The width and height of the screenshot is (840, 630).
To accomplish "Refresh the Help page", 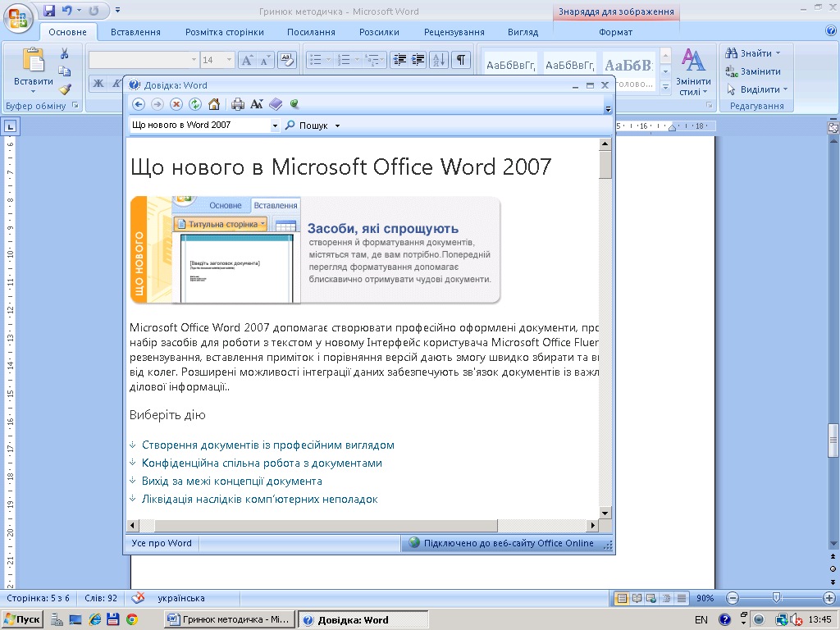I will click(x=195, y=104).
